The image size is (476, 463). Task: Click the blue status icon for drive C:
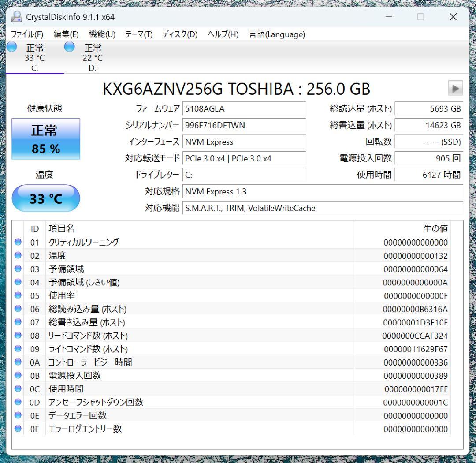click(x=11, y=47)
